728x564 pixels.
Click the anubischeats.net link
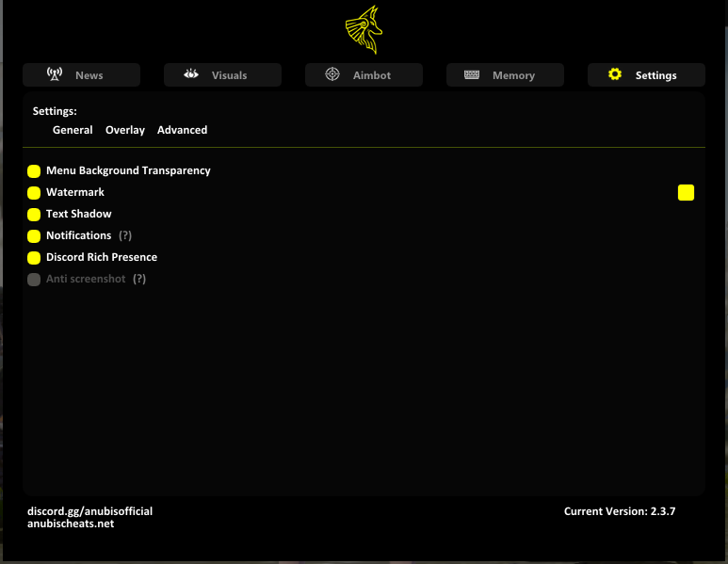[71, 524]
